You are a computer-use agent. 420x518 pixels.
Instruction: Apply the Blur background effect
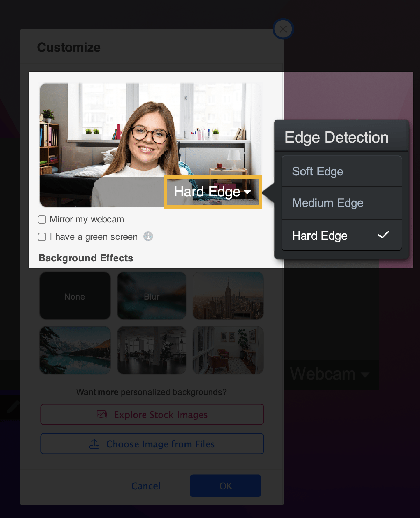(152, 296)
